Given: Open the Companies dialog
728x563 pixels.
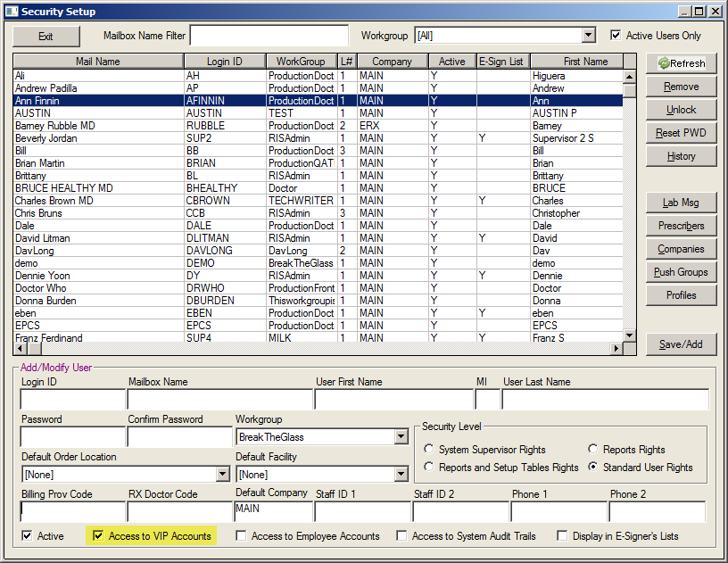Looking at the screenshot, I should [x=681, y=249].
